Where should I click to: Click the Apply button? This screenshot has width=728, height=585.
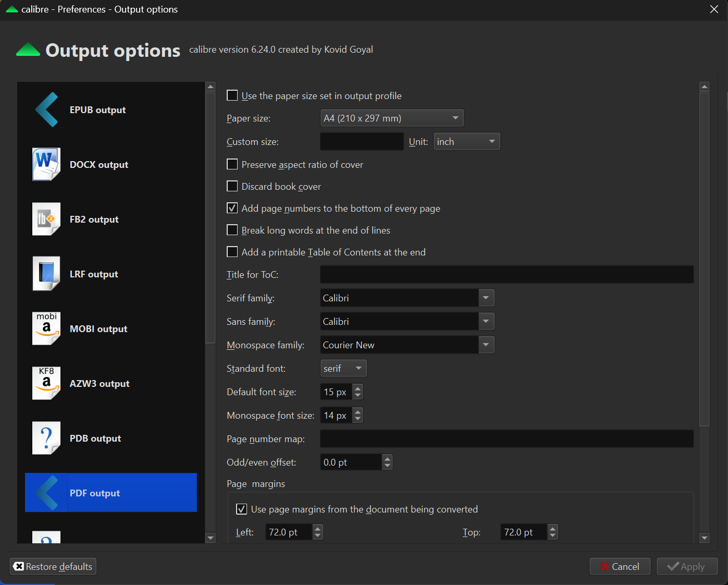click(687, 566)
